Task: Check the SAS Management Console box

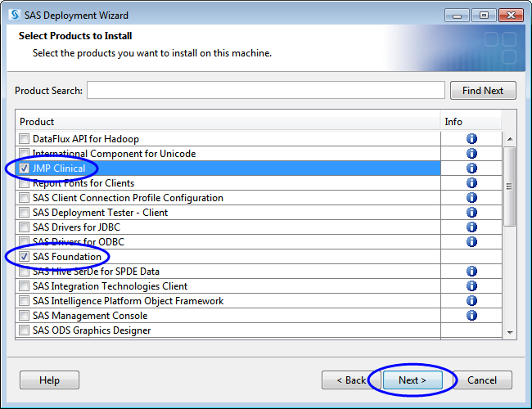Action: point(24,316)
